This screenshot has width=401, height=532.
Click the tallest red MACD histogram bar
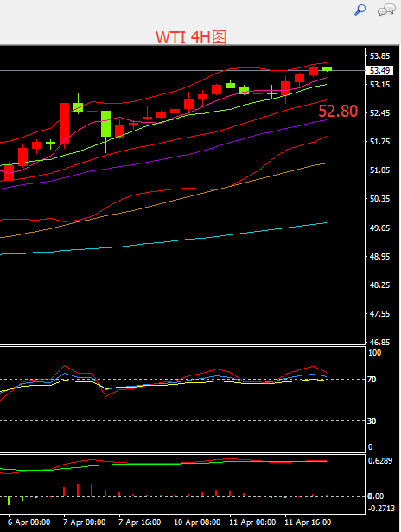[x=92, y=490]
